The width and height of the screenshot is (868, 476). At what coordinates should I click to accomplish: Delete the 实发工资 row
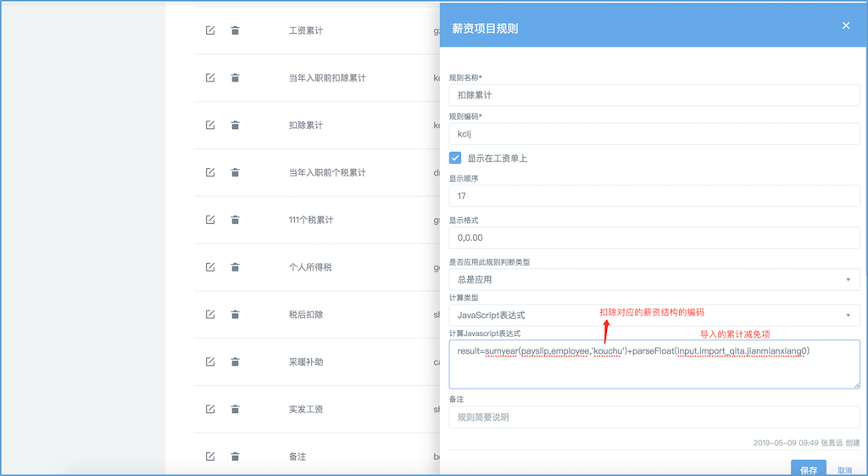(236, 409)
